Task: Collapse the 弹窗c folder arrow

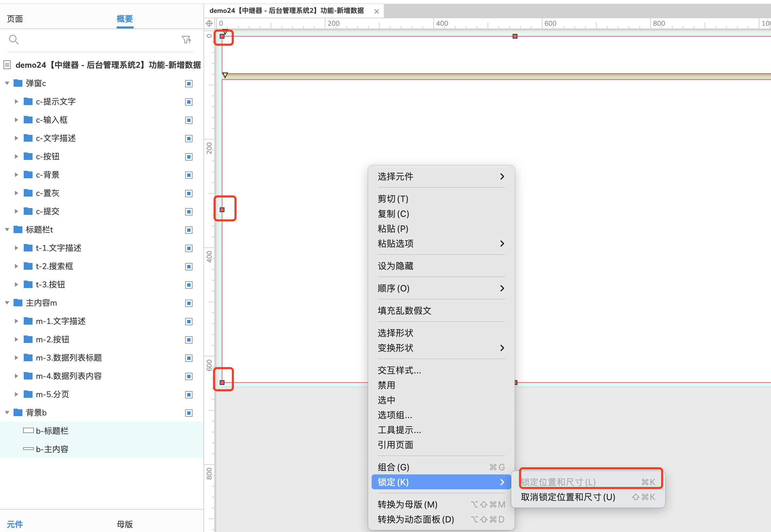Action: pyautogui.click(x=7, y=83)
